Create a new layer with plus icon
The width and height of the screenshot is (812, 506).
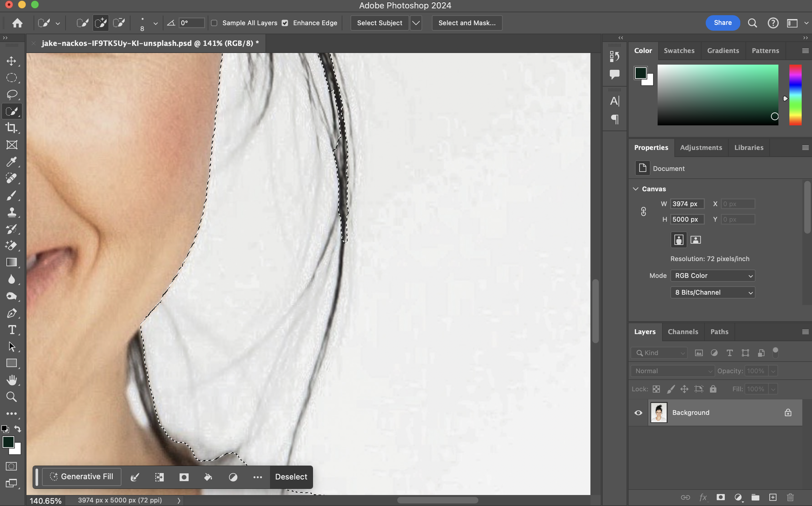click(773, 497)
